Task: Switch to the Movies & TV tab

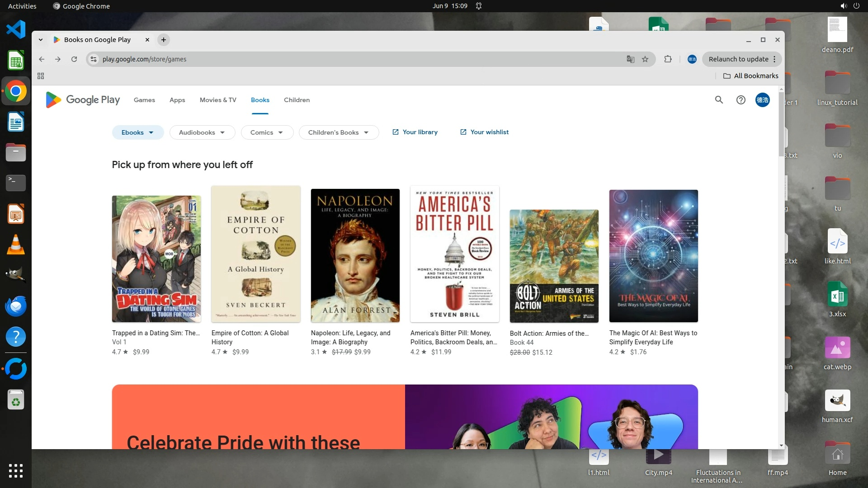Action: [x=218, y=100]
